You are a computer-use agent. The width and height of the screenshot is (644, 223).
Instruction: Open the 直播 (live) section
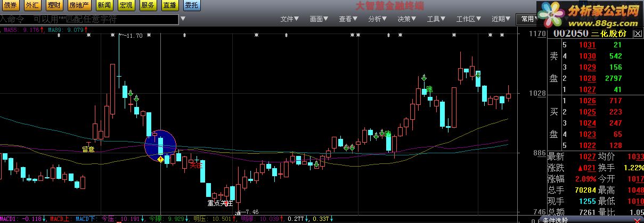click(x=169, y=6)
